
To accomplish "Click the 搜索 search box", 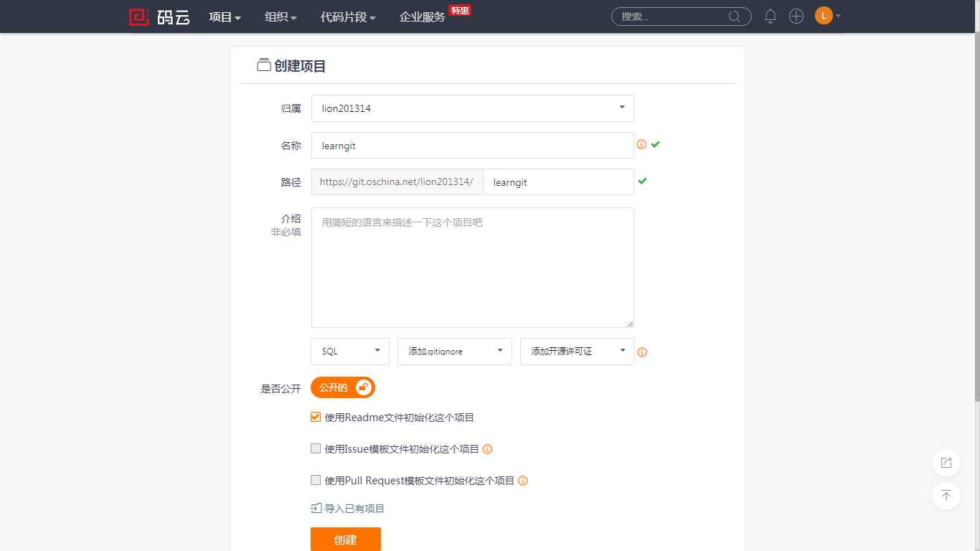I will point(682,17).
